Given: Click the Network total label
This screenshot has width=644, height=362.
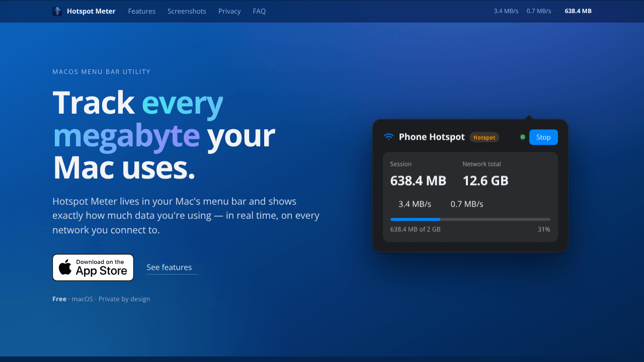Looking at the screenshot, I should pos(481,164).
